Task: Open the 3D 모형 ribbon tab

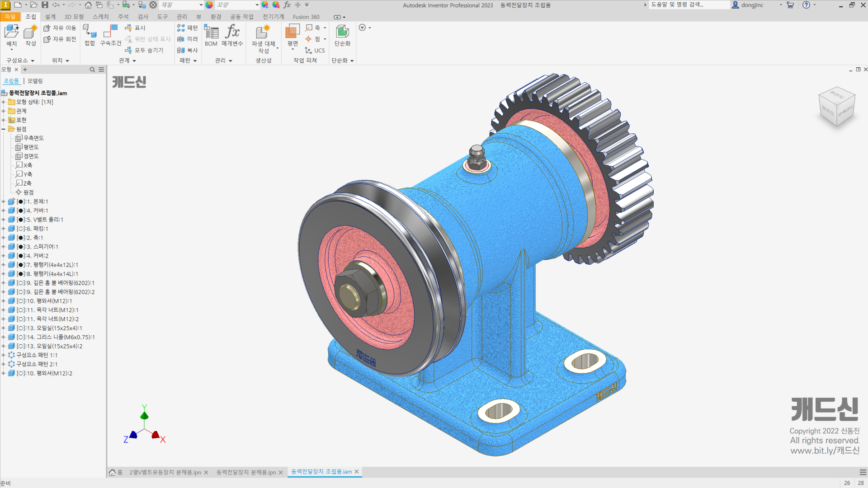Action: pos(74,17)
